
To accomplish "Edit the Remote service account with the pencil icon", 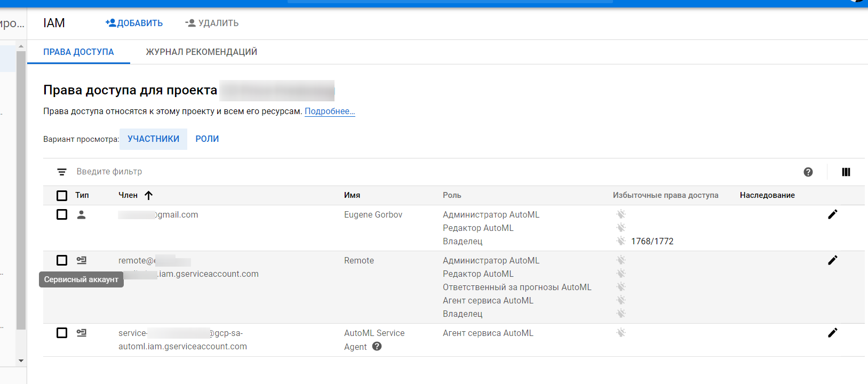I will coord(833,260).
